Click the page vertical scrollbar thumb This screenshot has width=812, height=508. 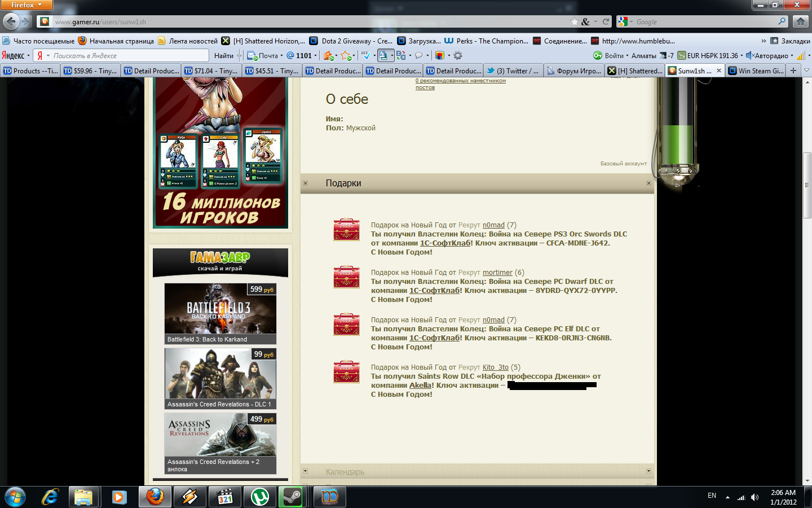[x=807, y=185]
